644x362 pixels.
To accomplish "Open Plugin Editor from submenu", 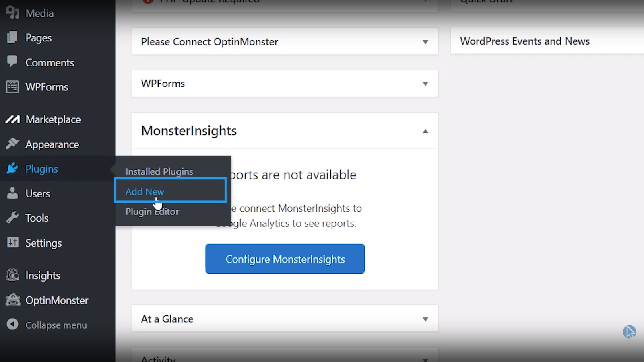I will click(152, 212).
